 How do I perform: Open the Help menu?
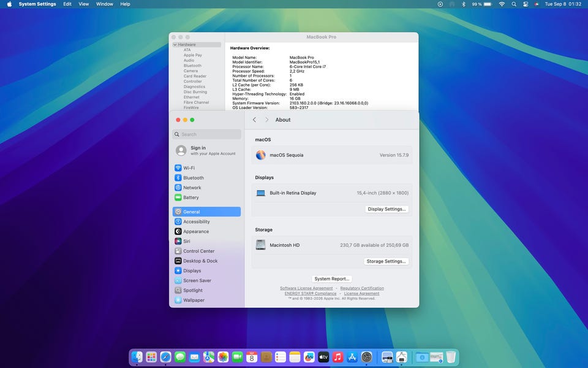pyautogui.click(x=125, y=4)
